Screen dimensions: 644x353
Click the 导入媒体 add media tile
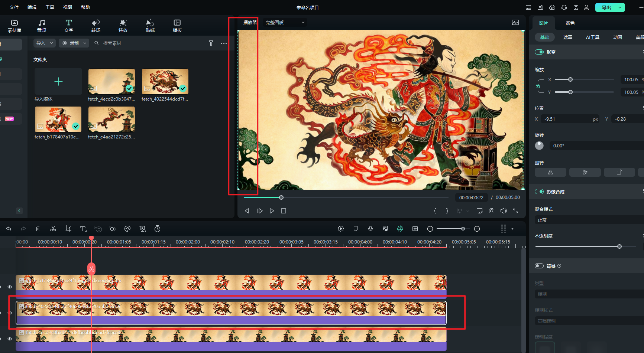(x=58, y=81)
